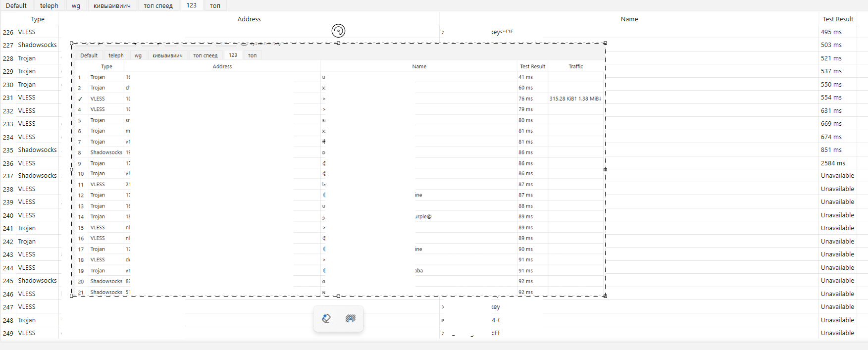868x350 pixels.
Task: Click 'Trojan' in row 241
Action: pyautogui.click(x=27, y=228)
